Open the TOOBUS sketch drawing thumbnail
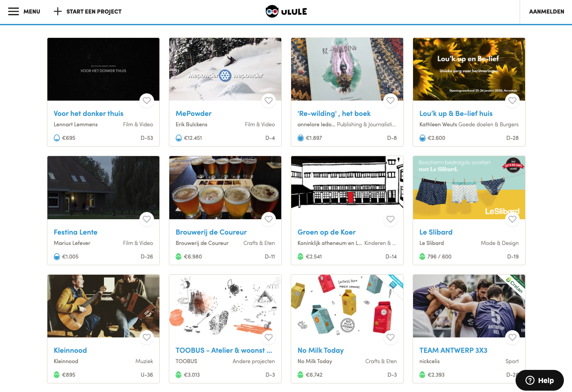Viewport: 572px width, 392px height. pyautogui.click(x=225, y=306)
